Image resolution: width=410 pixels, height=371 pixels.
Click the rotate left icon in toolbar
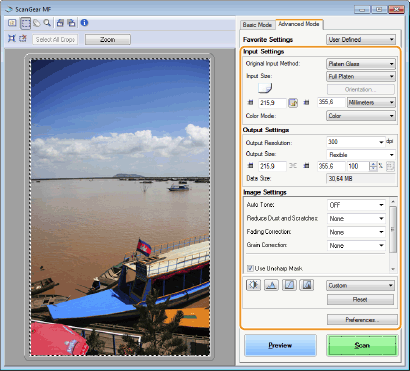[x=60, y=23]
